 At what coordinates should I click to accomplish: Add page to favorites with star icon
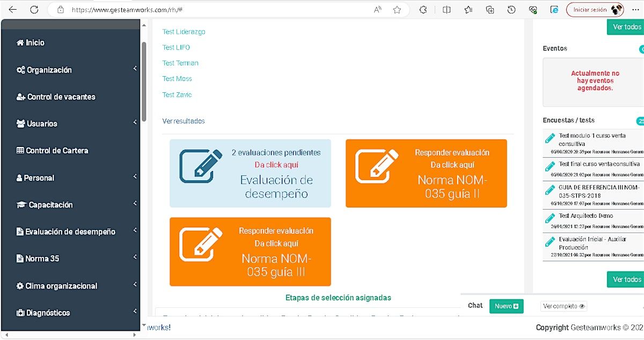[x=397, y=10]
